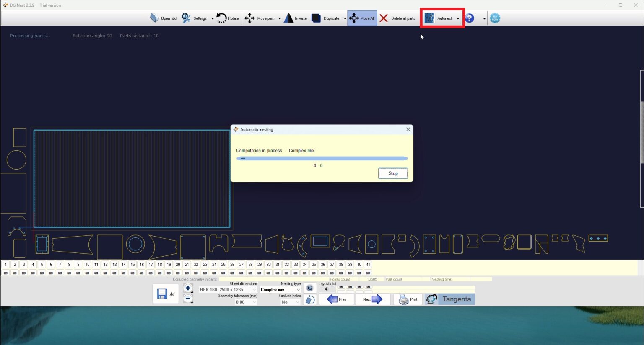
Task: Click the computation progress bar
Action: (322, 158)
